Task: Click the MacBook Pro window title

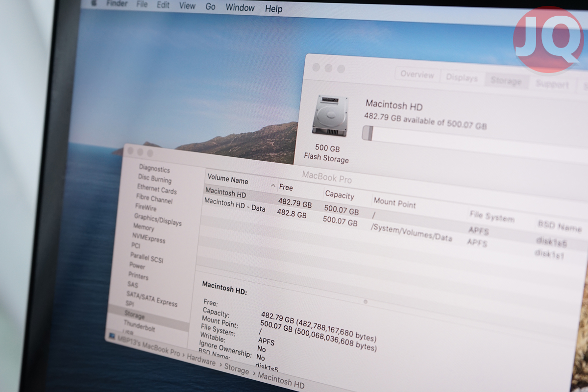Action: 327,176
